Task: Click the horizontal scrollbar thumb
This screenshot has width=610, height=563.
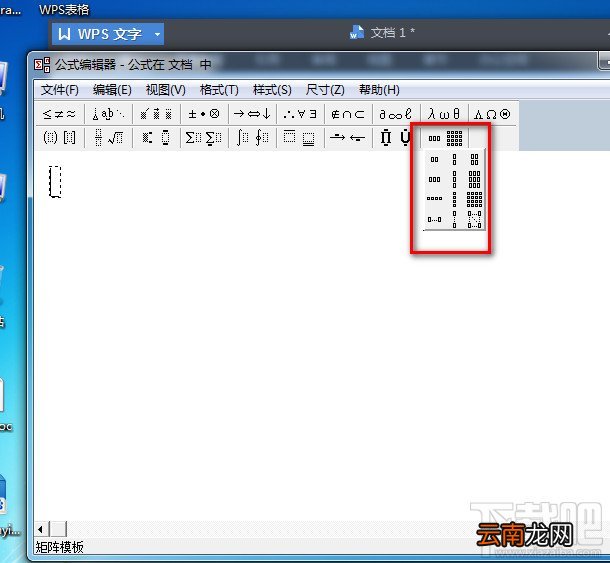Action: [58, 529]
